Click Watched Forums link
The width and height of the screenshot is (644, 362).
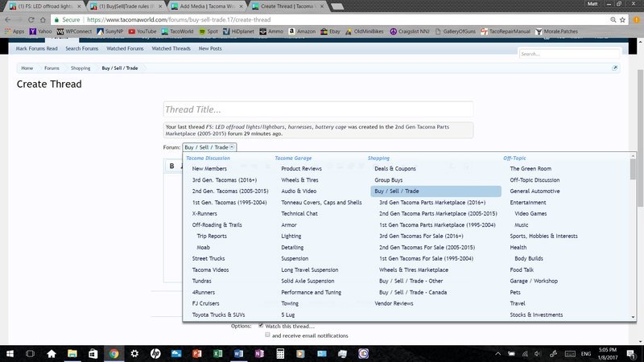(125, 48)
